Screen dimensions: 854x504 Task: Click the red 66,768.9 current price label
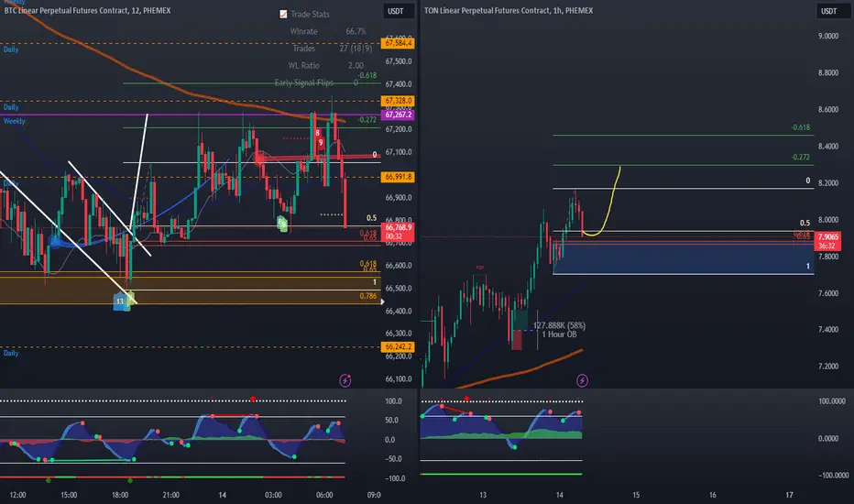[x=398, y=232]
